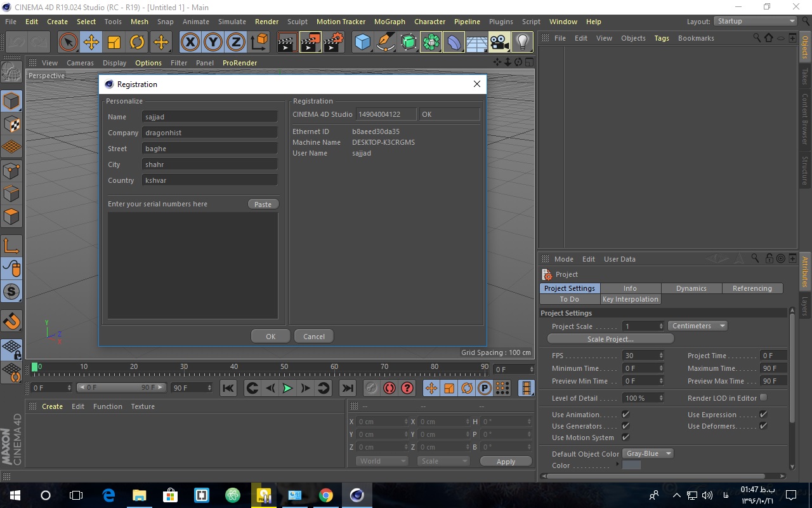Image resolution: width=812 pixels, height=508 pixels.
Task: Uncheck Use Expression checkbox
Action: [763, 415]
